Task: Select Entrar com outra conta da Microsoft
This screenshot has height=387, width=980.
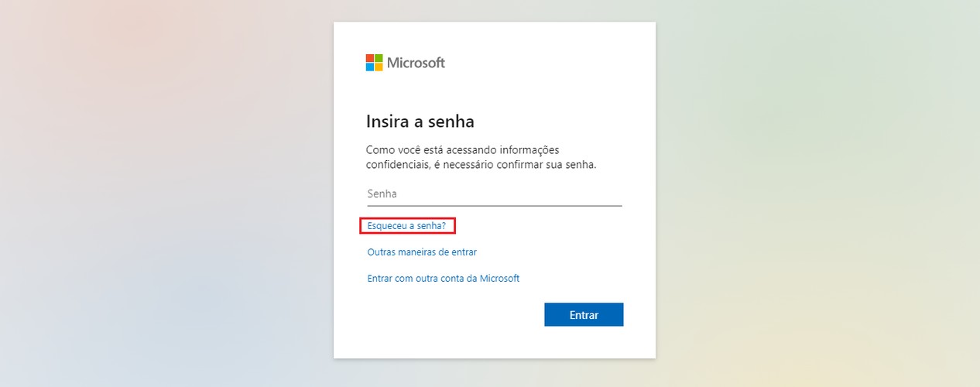Action: point(444,279)
